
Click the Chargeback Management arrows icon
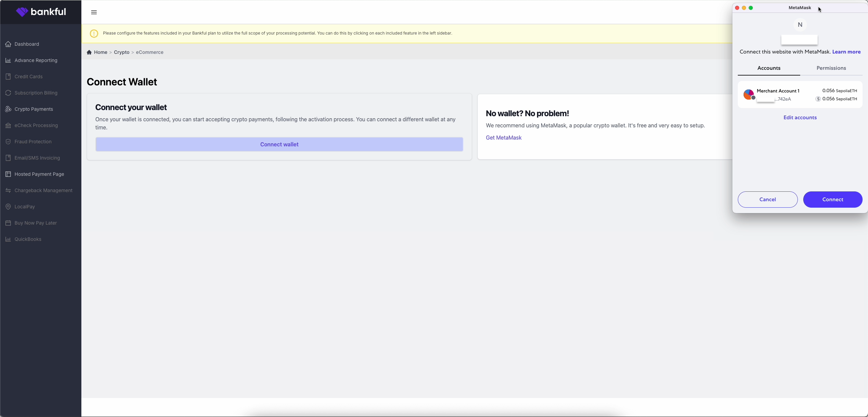tap(8, 190)
